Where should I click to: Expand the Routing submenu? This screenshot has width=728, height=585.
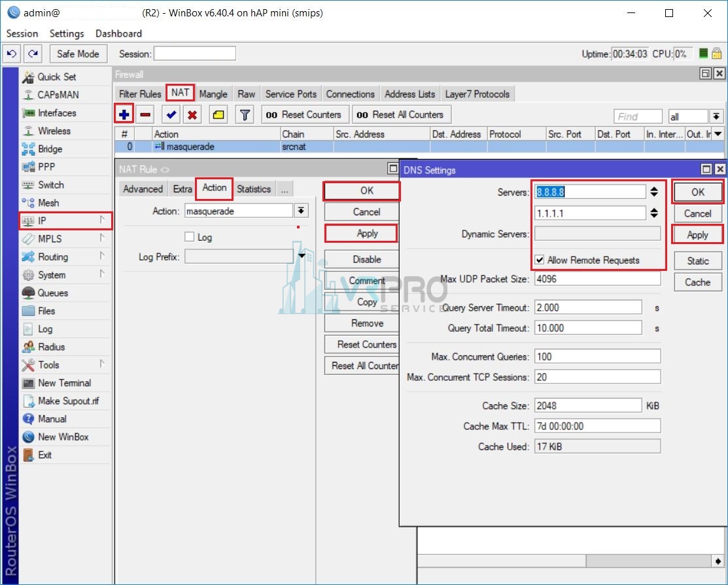[x=65, y=257]
